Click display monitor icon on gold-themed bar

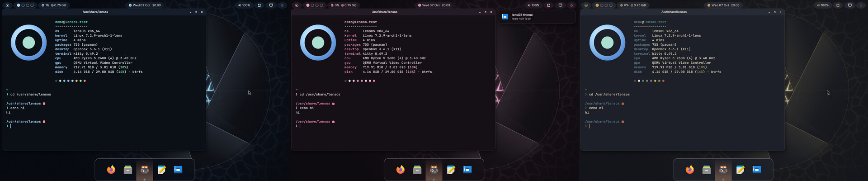click(x=849, y=5)
